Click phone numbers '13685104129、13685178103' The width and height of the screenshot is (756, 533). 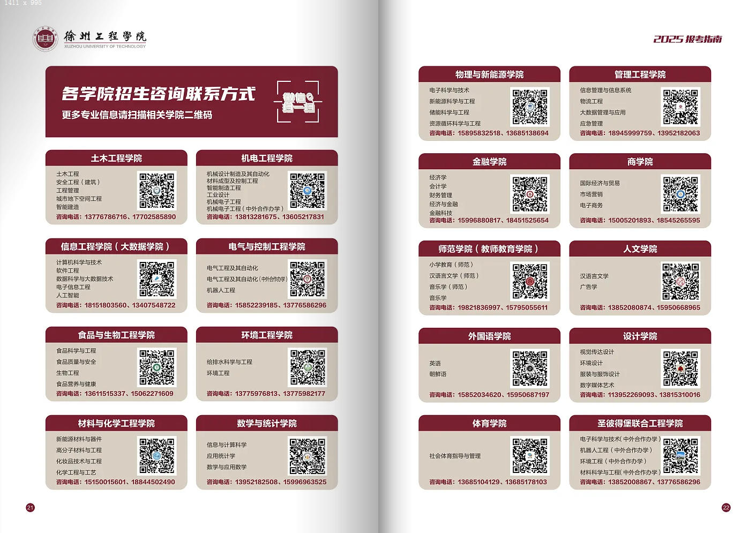[x=502, y=482]
